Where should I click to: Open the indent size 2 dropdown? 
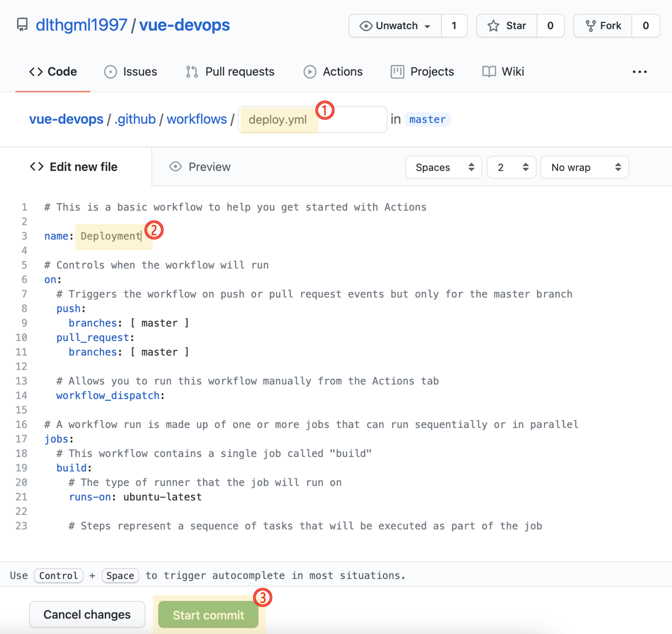pyautogui.click(x=512, y=167)
